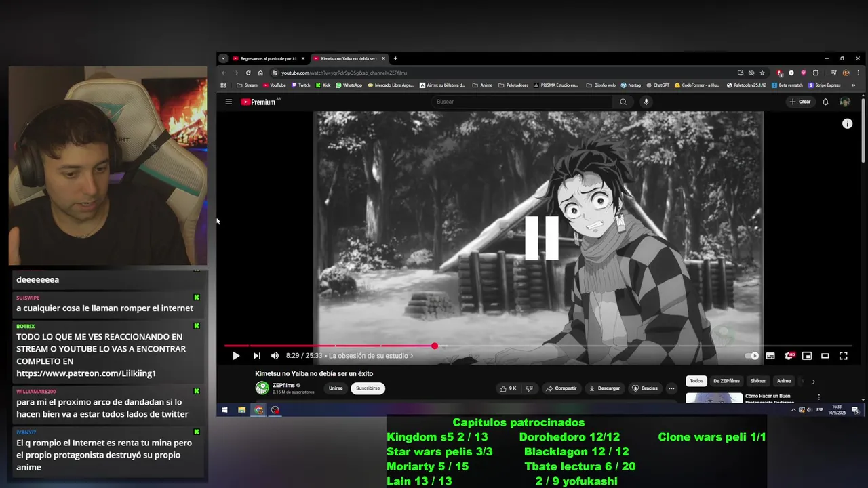Open the player settings gear
This screenshot has width=868, height=488.
coord(789,356)
